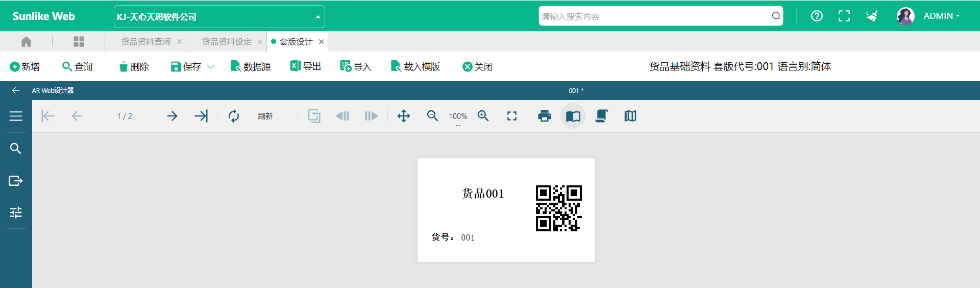980x288 pixels.
Task: Open the hamburger menu in viewer sidebar
Action: 16,116
